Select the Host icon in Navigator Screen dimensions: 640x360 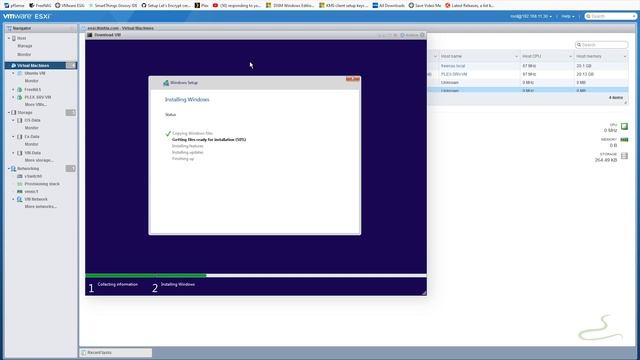tap(14, 38)
